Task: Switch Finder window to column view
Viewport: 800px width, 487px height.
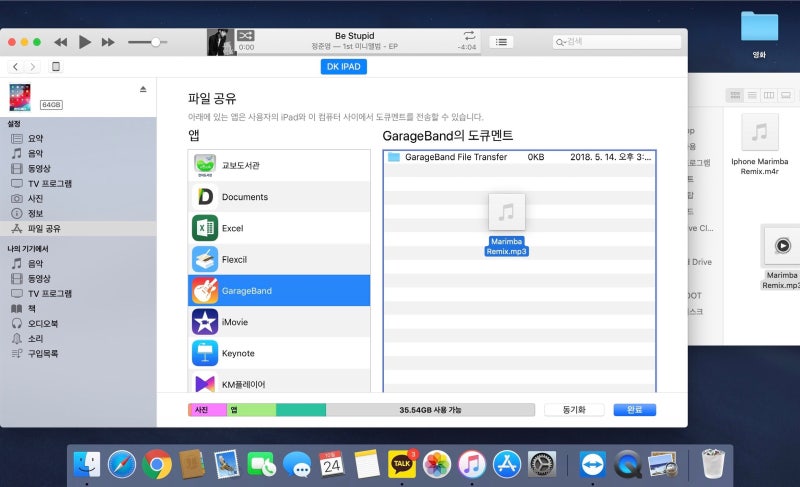Action: pos(769,95)
